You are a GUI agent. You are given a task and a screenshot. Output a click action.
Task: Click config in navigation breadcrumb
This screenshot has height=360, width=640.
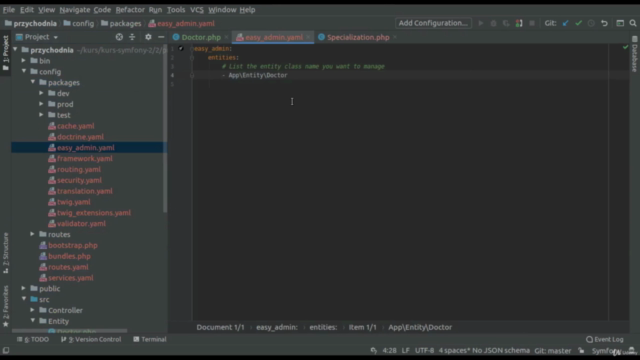pos(79,23)
